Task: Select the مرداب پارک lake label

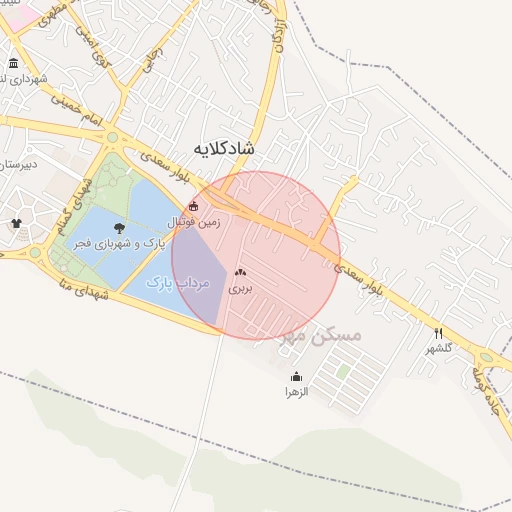Action: tap(178, 283)
